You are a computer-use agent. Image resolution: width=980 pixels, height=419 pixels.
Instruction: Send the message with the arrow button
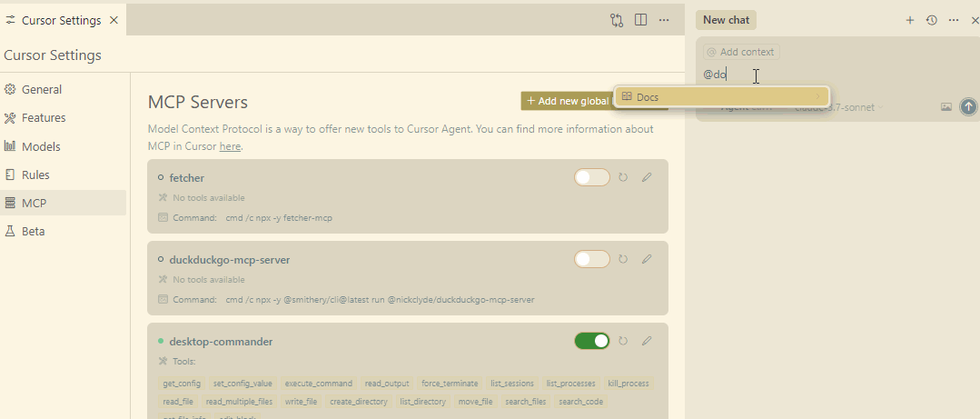pos(968,107)
